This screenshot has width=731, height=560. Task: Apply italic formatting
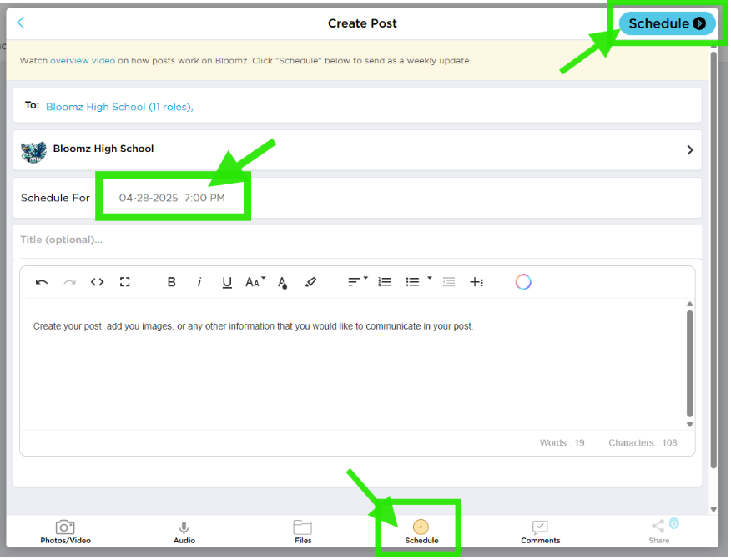(199, 282)
